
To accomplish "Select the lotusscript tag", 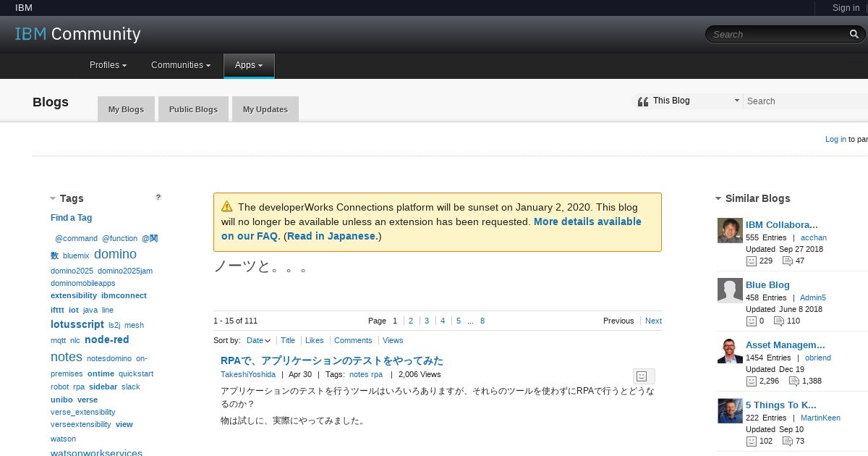I will (x=77, y=324).
